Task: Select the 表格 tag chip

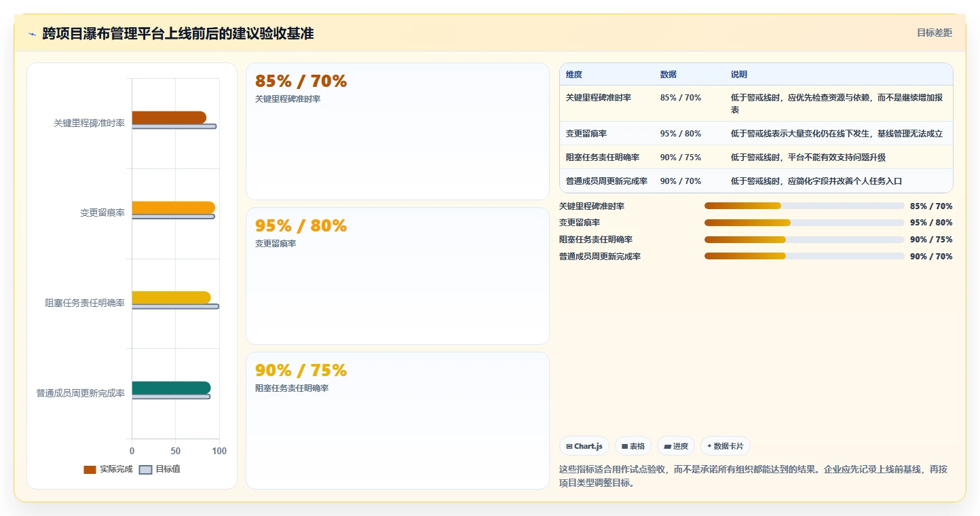Action: pos(633,446)
